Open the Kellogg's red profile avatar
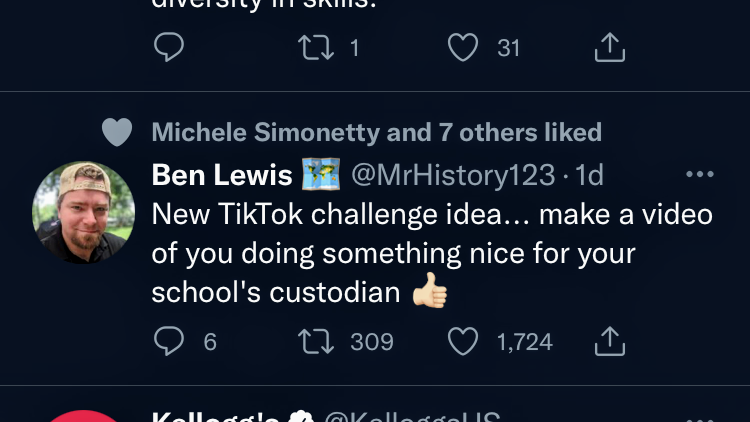This screenshot has height=422, width=750. click(x=83, y=416)
